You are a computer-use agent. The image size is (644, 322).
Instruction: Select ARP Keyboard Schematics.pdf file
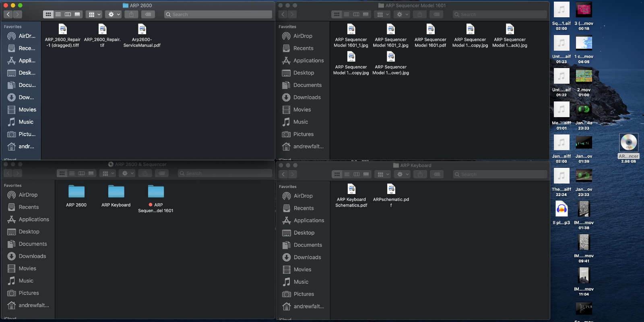coord(351,196)
